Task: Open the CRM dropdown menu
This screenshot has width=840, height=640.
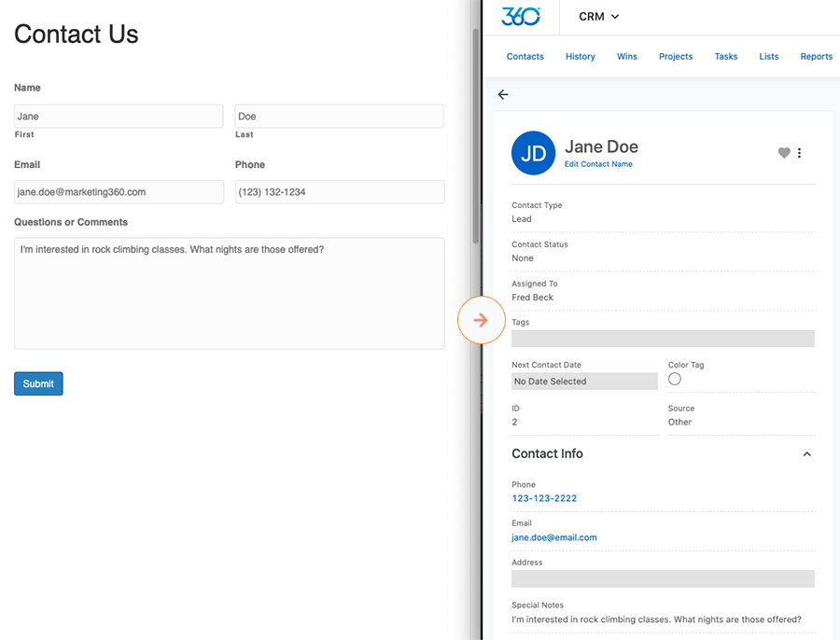Action: [599, 17]
